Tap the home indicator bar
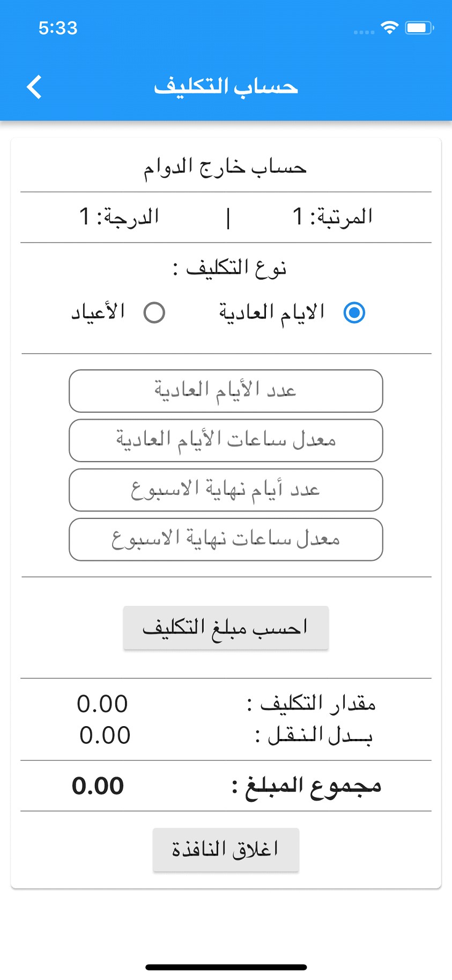 point(226,967)
